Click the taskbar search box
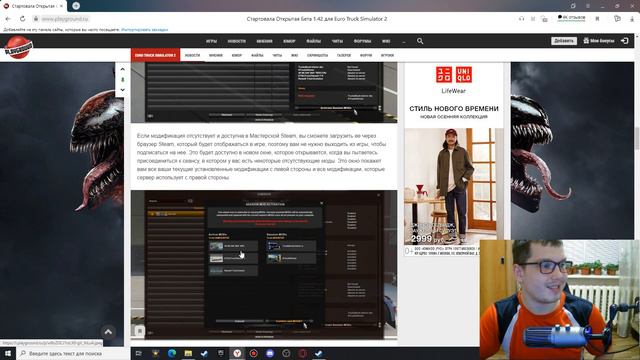640x360 pixels. click(73, 353)
